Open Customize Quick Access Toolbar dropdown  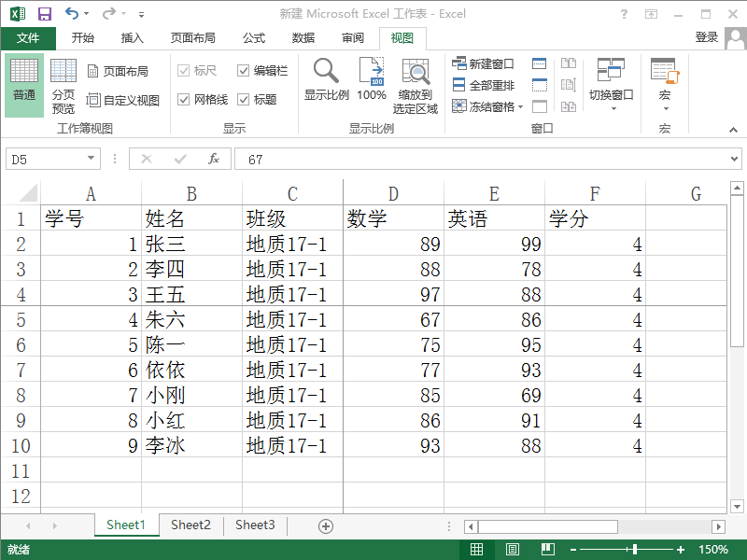click(142, 14)
